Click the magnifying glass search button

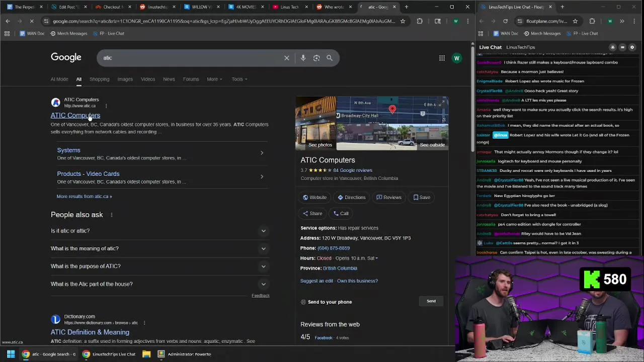pos(330,58)
